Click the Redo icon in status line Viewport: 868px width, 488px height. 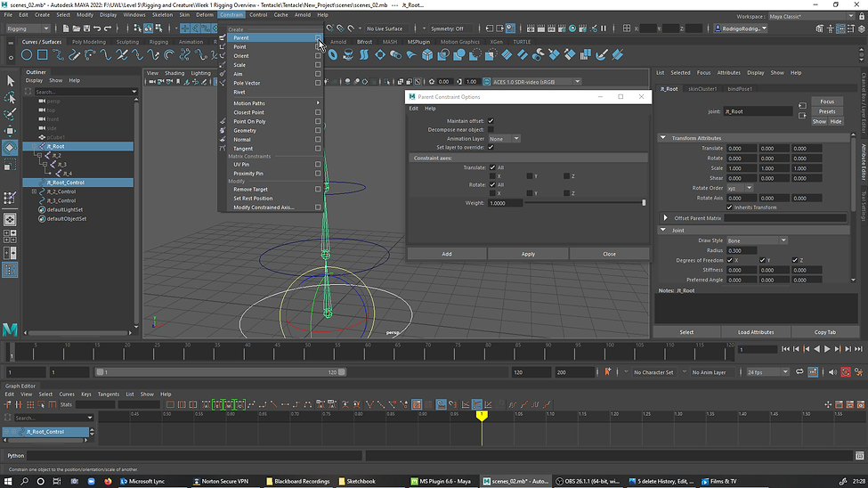click(x=108, y=28)
